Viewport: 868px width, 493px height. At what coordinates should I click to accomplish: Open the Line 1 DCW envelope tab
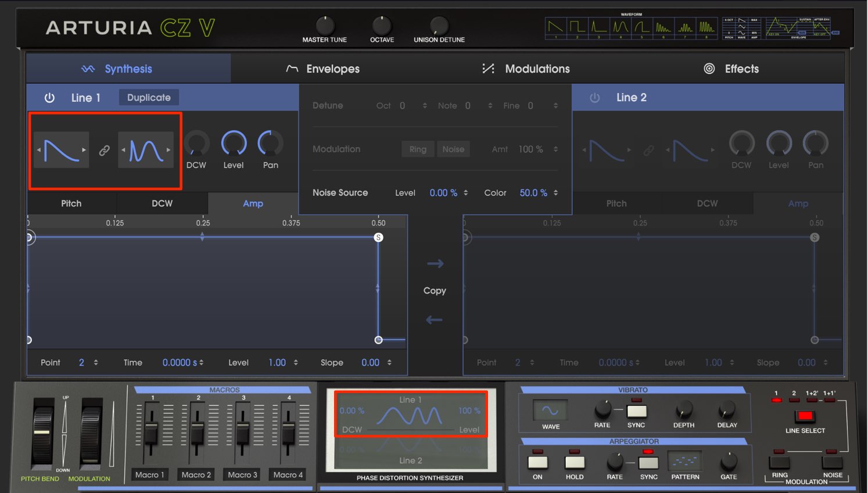(162, 203)
